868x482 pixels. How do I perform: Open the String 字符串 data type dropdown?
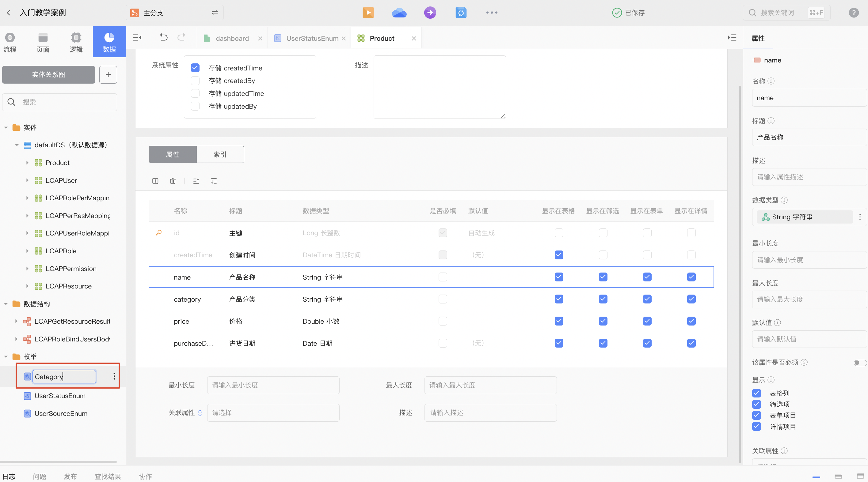click(805, 217)
